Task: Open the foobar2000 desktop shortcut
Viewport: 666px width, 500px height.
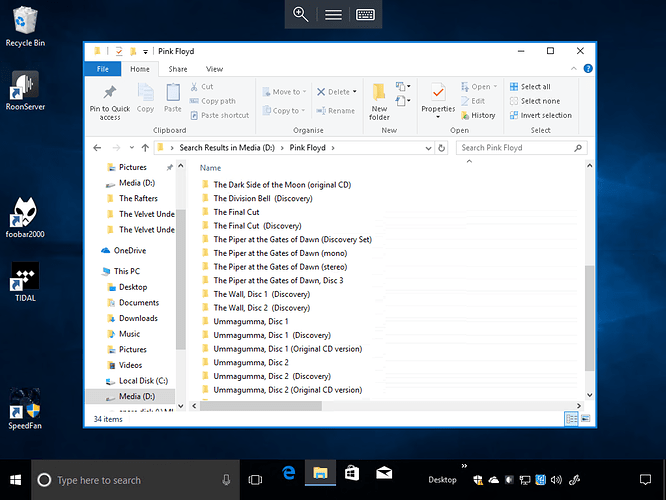Action: coord(25,218)
